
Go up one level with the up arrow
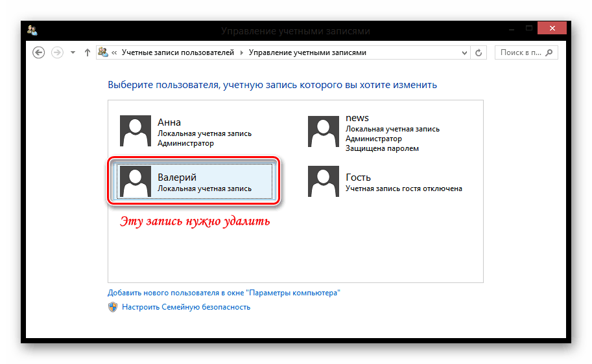88,52
